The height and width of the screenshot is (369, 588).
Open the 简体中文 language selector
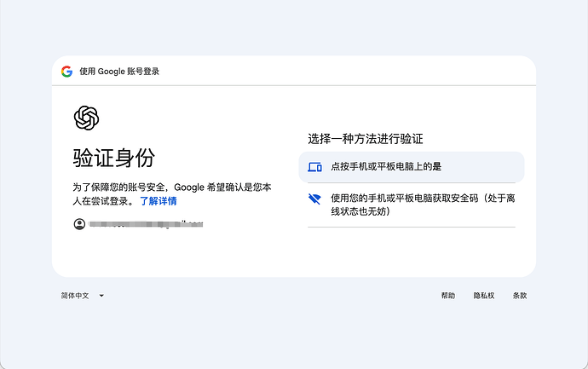tap(83, 296)
